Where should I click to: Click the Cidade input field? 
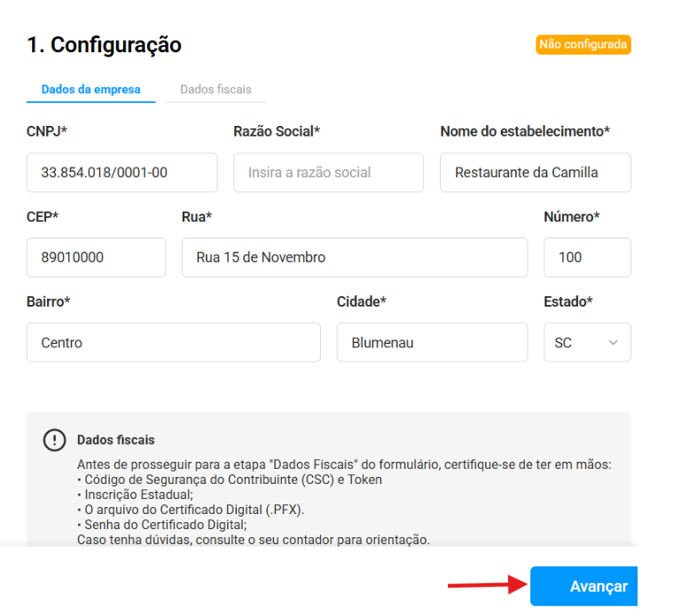431,343
